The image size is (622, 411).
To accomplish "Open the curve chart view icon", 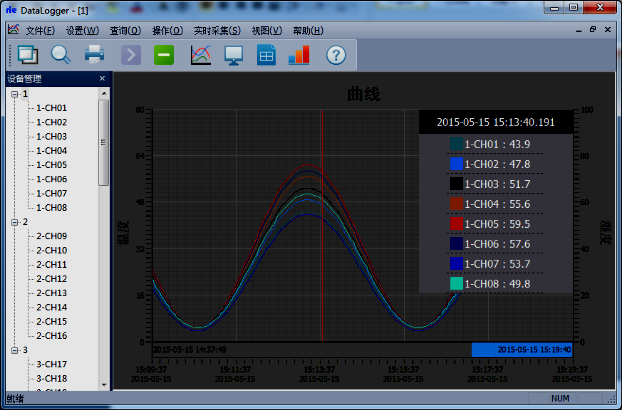I will (200, 55).
